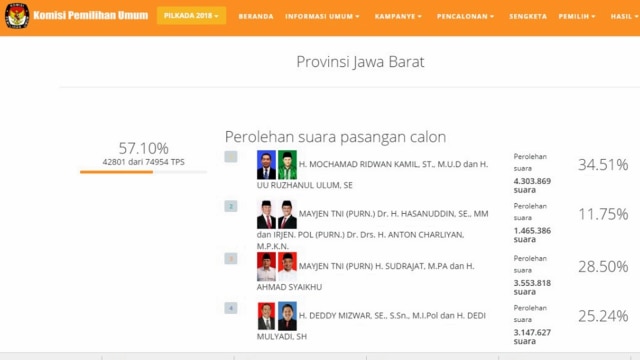The width and height of the screenshot is (640, 360).
Task: Expand the PENCALONAN menu
Action: (465, 16)
